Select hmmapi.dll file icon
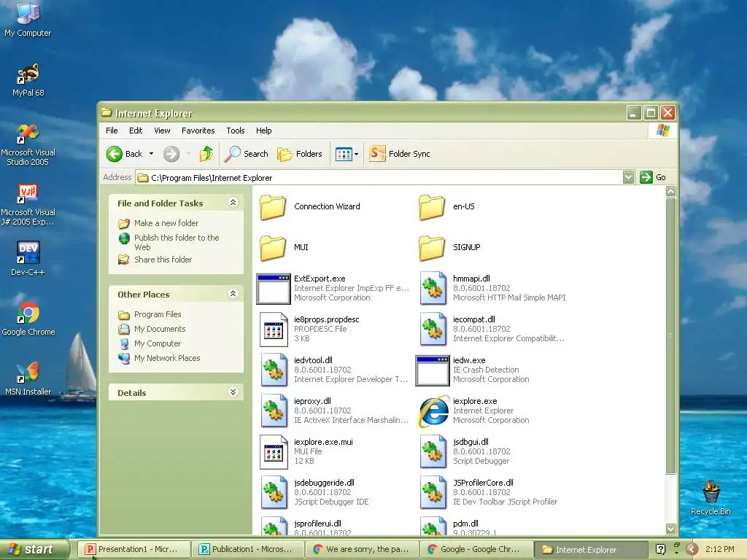Screen dimensions: 747x560 (x=433, y=288)
